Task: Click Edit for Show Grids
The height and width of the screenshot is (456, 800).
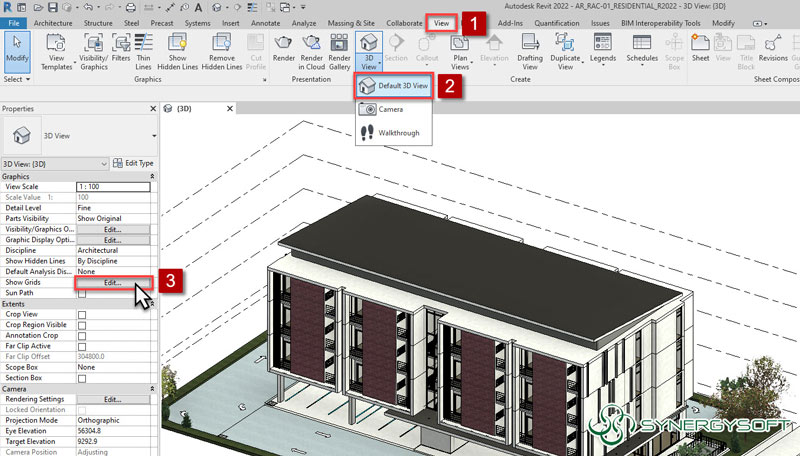Action: (113, 282)
